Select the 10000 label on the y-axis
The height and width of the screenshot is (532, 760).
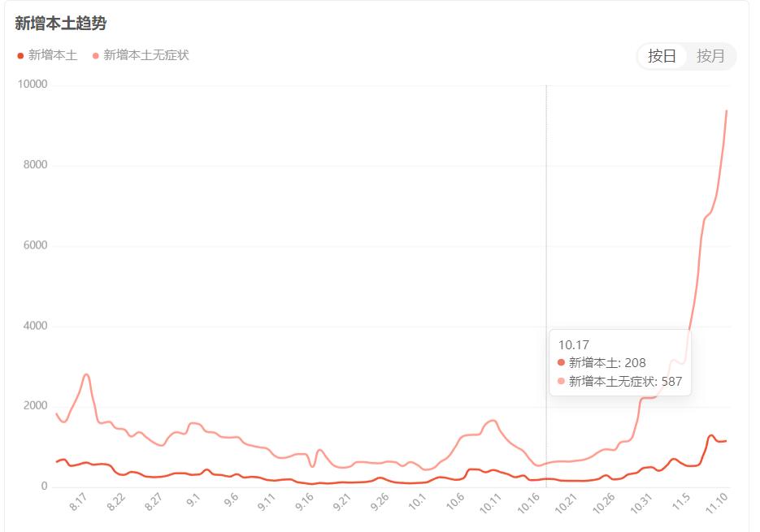coord(33,82)
